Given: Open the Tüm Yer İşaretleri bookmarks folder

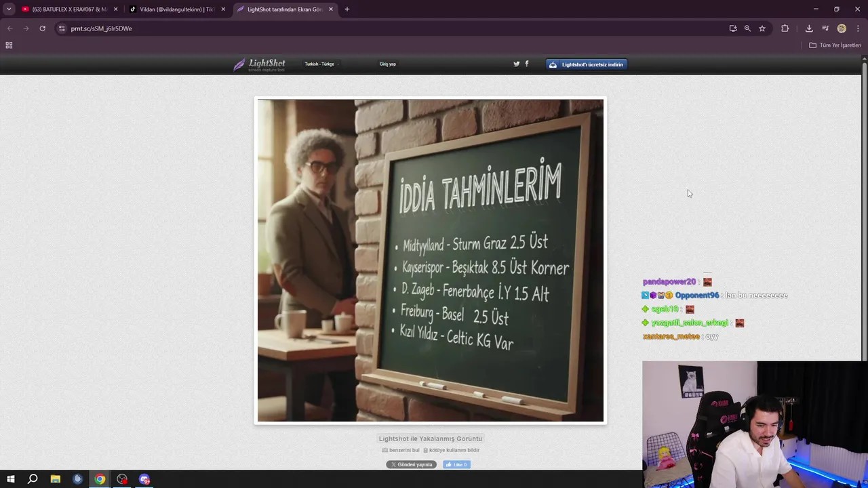Looking at the screenshot, I should pos(835,45).
